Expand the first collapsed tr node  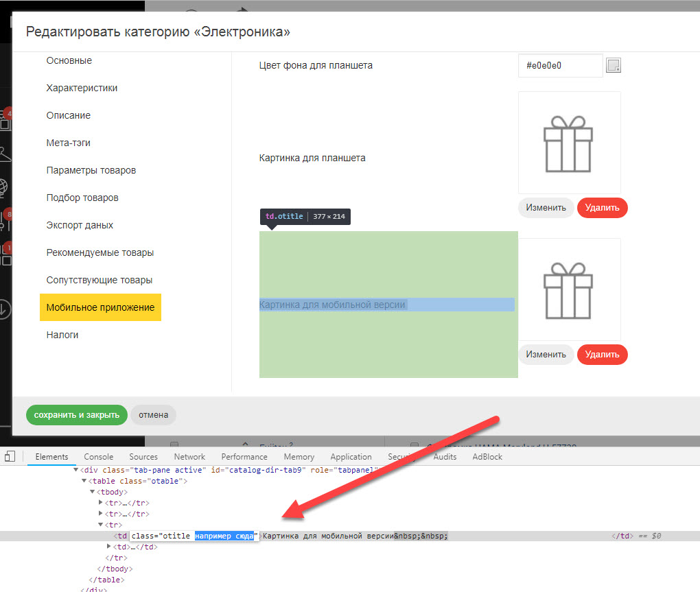point(102,503)
